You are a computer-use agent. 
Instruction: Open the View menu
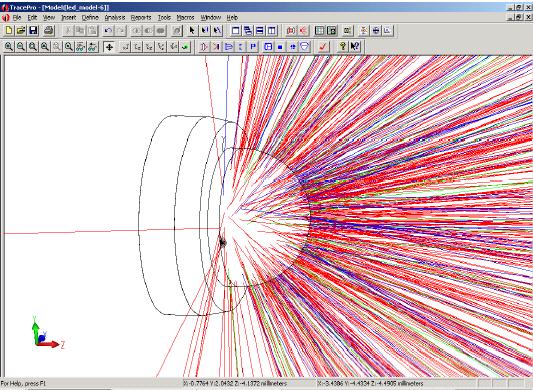[x=49, y=17]
